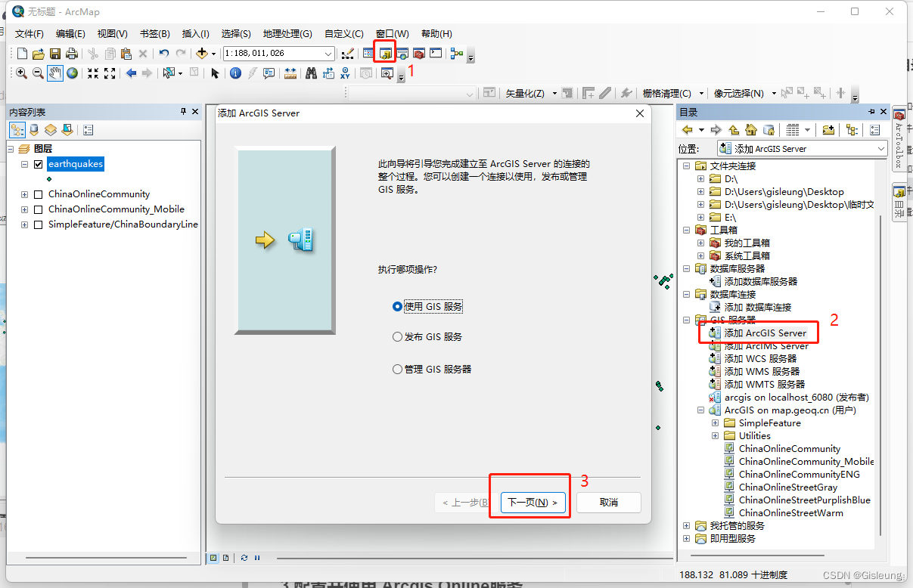Click the 下一页(N) next button
Image resolution: width=913 pixels, height=588 pixels.
pyautogui.click(x=533, y=503)
